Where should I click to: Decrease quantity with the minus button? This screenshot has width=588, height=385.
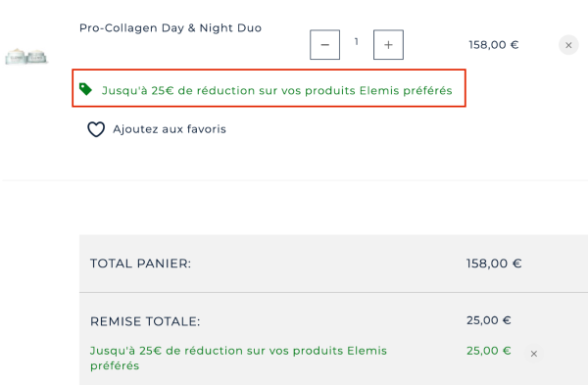point(324,45)
